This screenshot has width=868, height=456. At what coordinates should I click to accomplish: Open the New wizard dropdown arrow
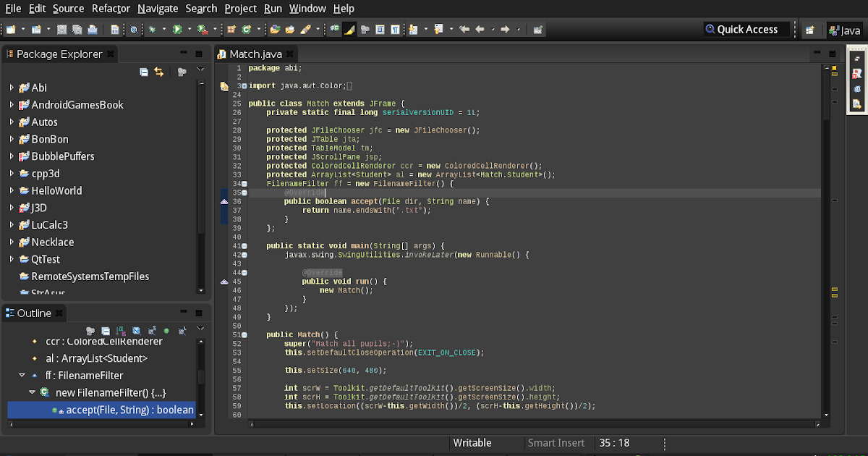(22, 29)
